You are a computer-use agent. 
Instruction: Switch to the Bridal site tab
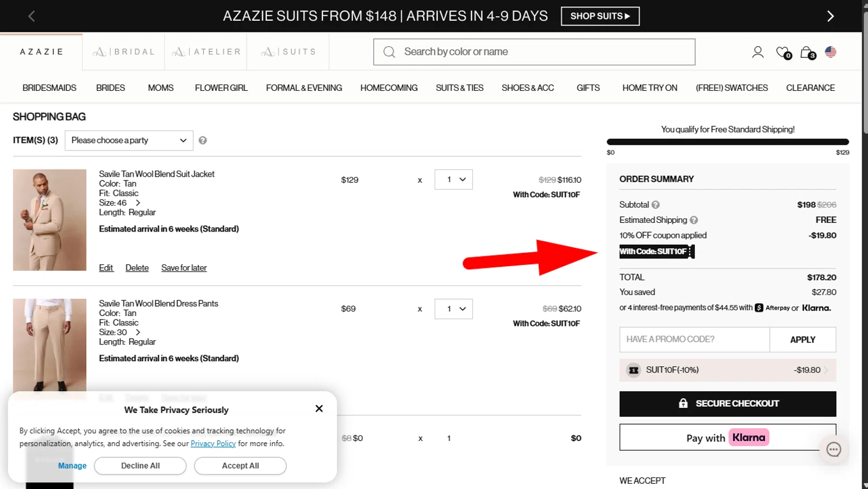point(124,52)
